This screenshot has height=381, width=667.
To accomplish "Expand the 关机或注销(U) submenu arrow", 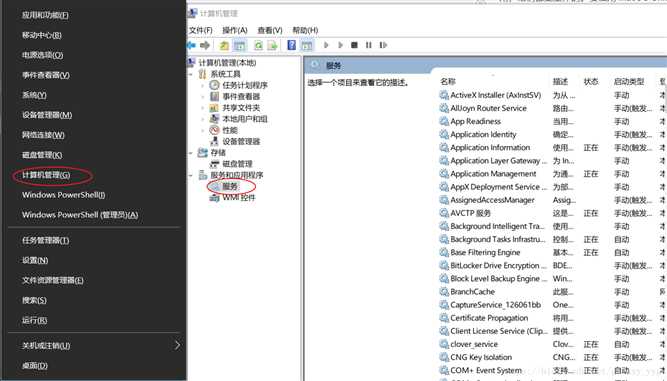I will pos(177,345).
